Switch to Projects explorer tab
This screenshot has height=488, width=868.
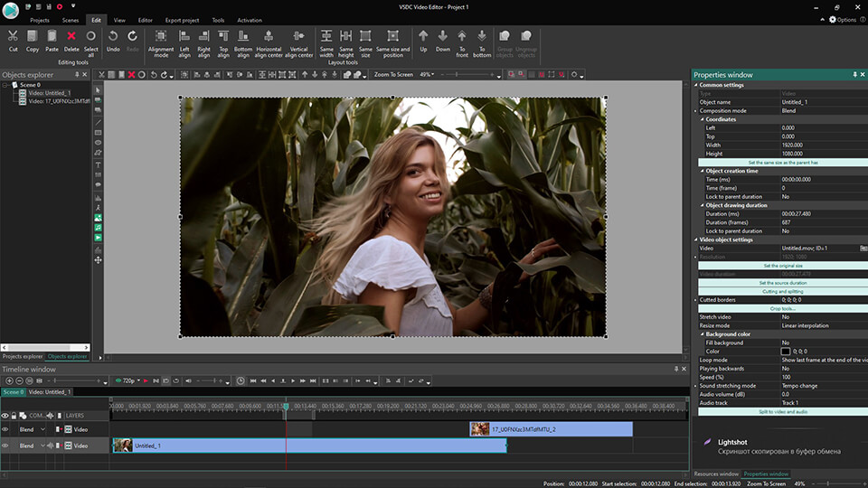[x=23, y=356]
